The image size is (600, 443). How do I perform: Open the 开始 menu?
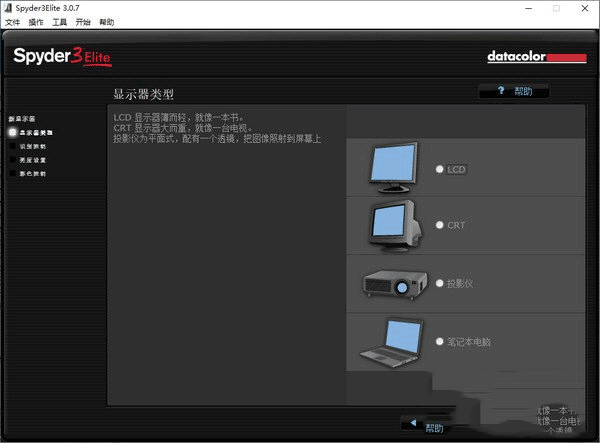[x=83, y=22]
